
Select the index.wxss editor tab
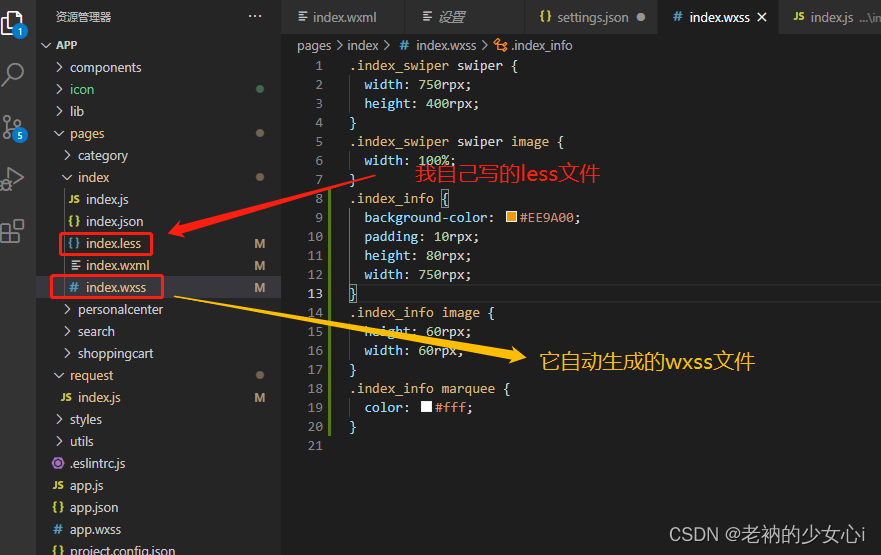[x=719, y=17]
